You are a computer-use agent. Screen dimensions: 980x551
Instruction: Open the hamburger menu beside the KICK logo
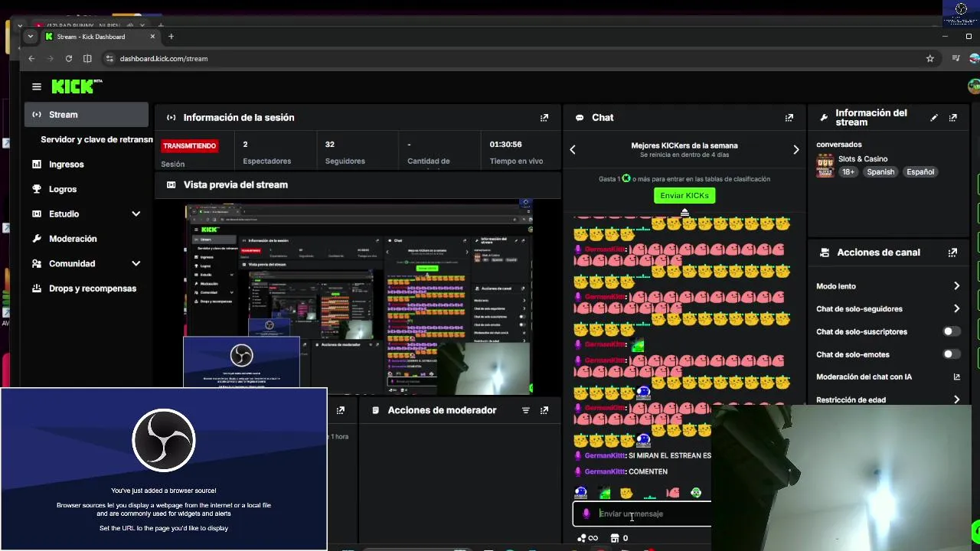click(x=36, y=86)
